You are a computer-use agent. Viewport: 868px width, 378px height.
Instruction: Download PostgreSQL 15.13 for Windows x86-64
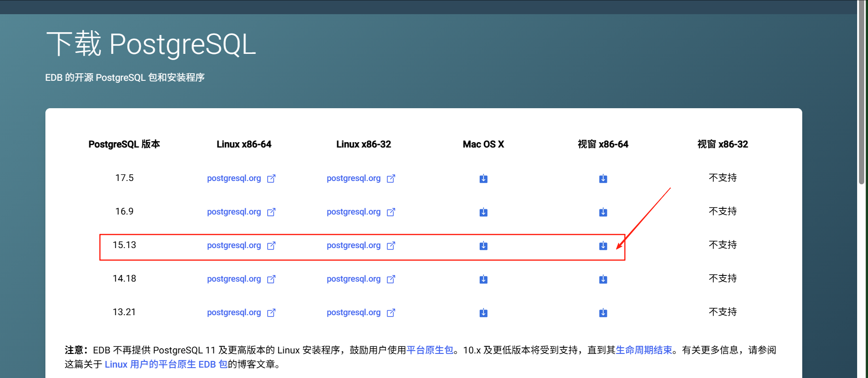pos(603,246)
